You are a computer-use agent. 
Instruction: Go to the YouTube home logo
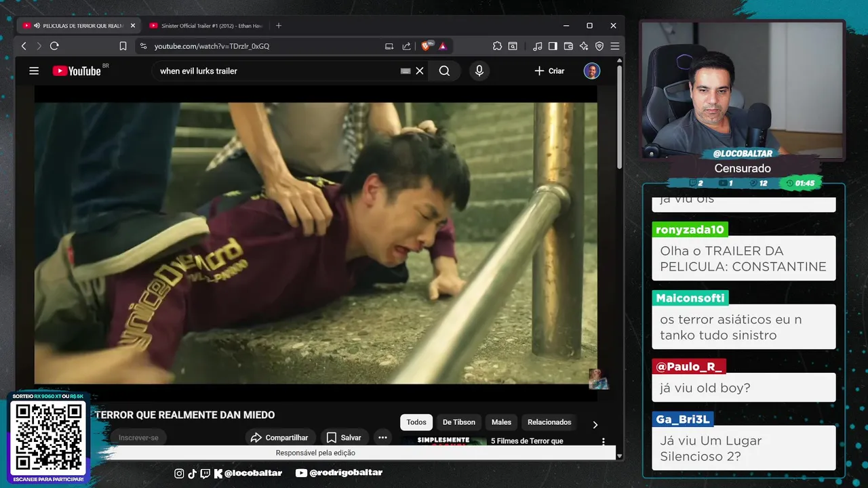(77, 70)
